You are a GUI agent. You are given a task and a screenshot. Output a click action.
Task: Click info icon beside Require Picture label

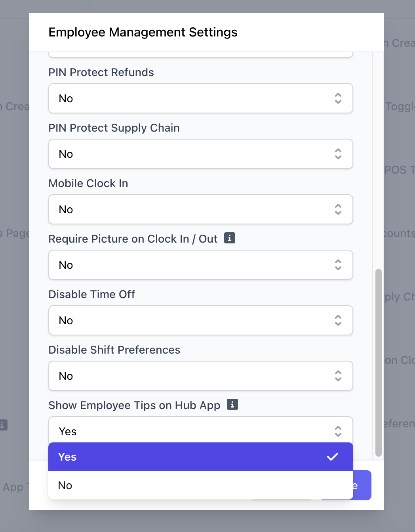tap(230, 238)
